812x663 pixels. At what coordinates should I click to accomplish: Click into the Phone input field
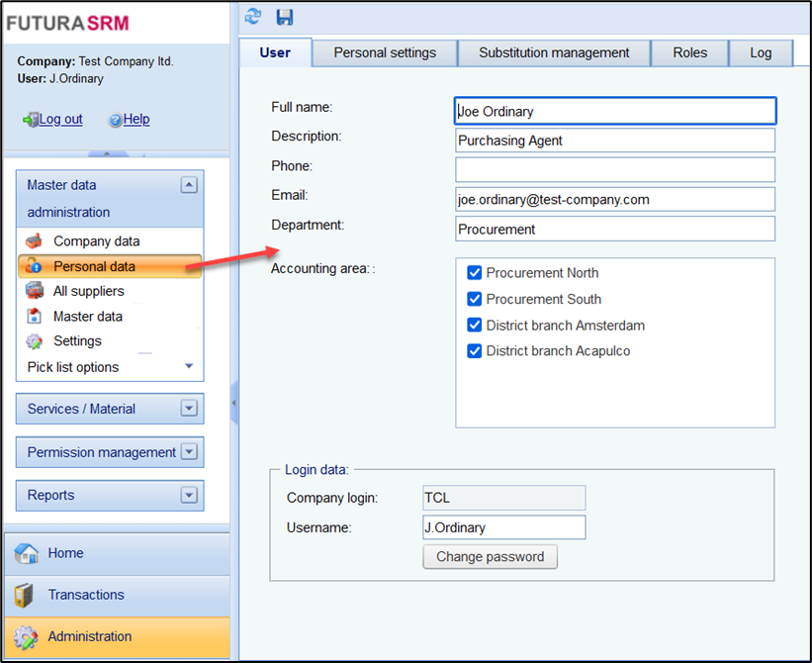[615, 169]
